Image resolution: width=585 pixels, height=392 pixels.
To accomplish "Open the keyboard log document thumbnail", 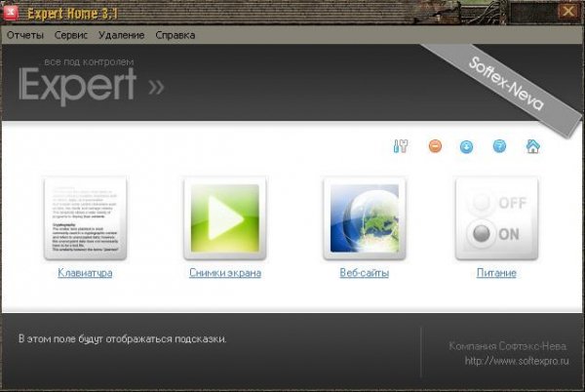I will [x=85, y=218].
